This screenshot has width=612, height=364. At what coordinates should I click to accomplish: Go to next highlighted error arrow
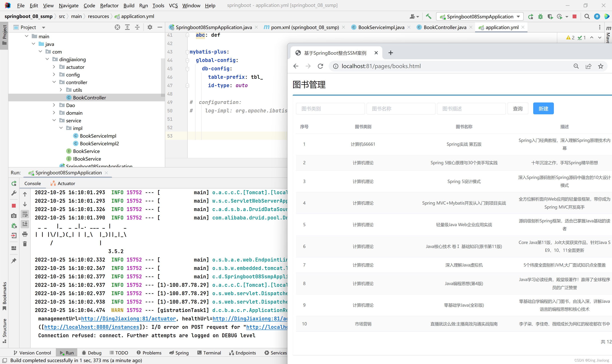pos(600,37)
